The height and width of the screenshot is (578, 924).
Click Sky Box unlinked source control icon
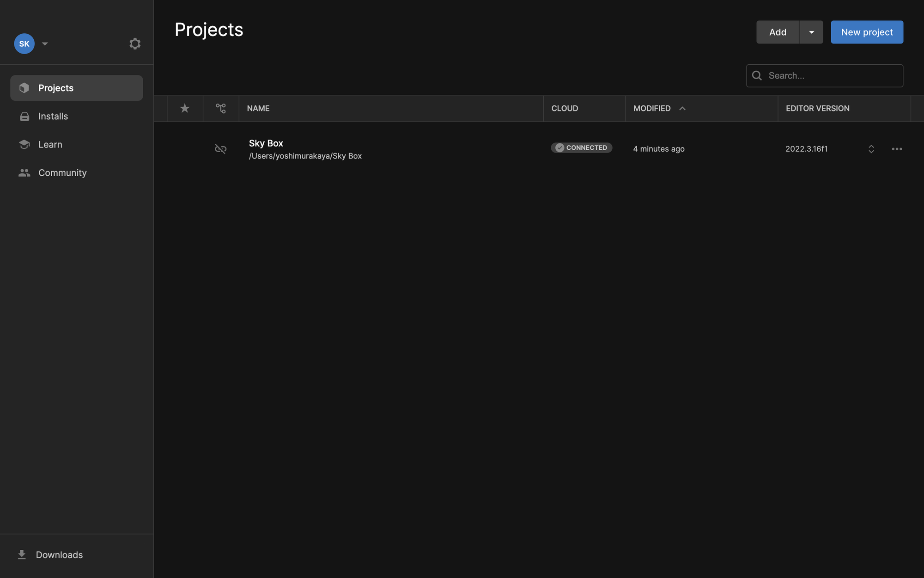221,149
